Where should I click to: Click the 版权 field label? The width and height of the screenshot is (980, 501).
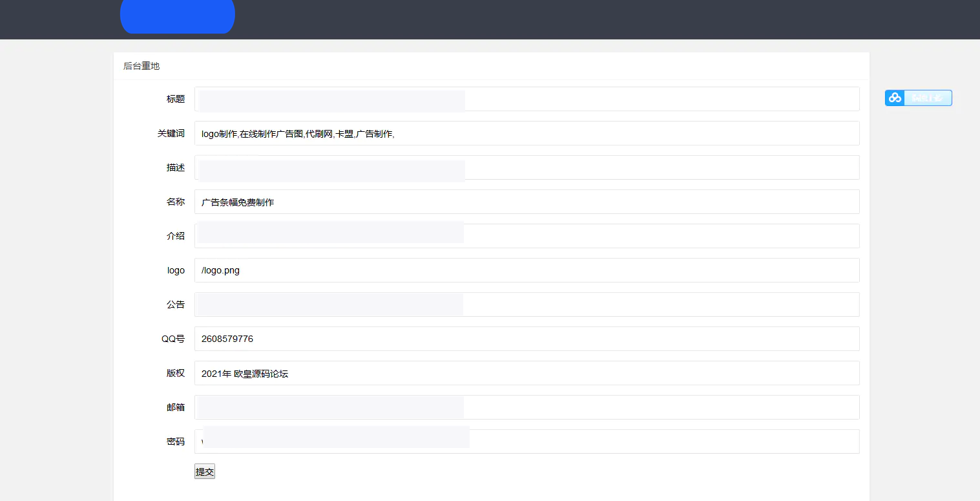pos(176,373)
